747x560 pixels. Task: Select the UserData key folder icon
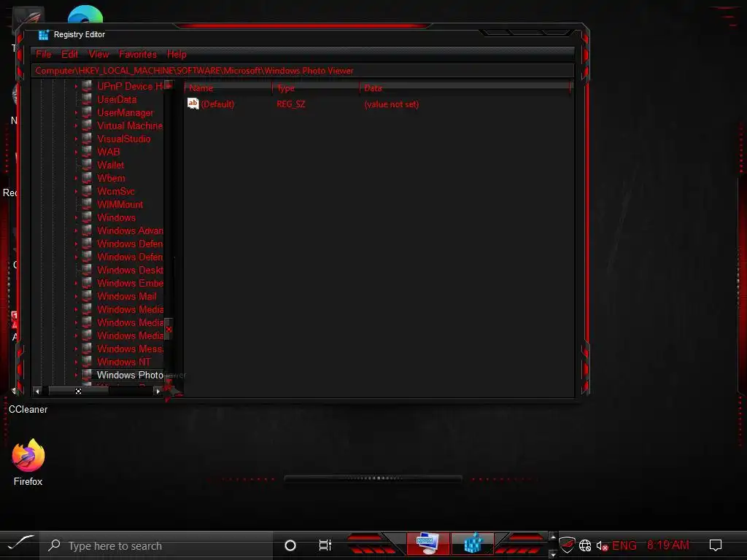tap(88, 99)
